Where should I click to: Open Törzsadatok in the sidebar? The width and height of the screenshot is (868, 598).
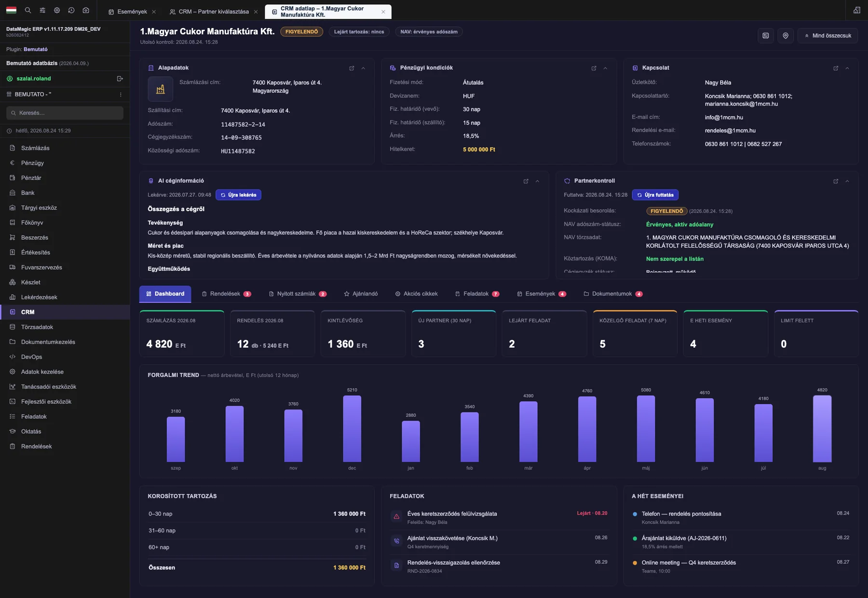(x=65, y=327)
